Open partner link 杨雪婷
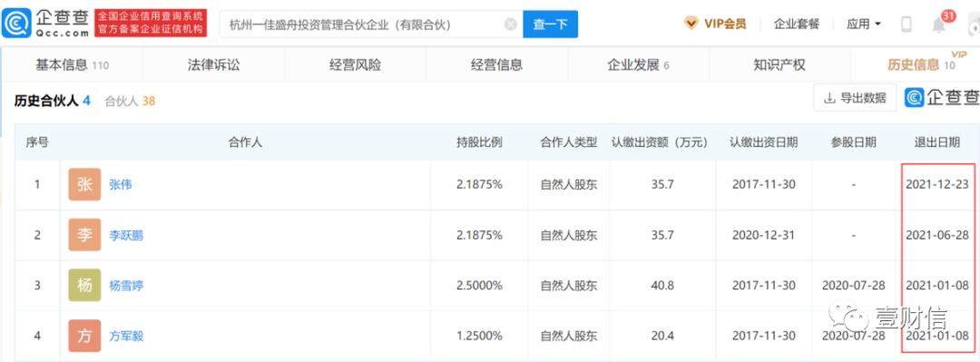 126,286
